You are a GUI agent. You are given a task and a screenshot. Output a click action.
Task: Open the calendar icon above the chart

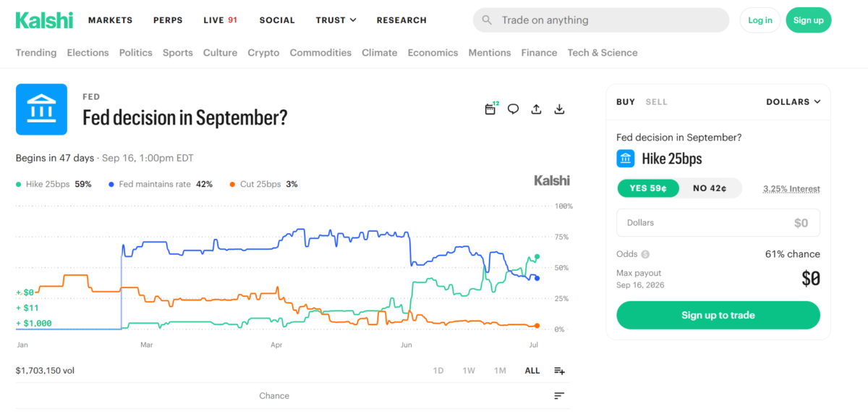490,109
